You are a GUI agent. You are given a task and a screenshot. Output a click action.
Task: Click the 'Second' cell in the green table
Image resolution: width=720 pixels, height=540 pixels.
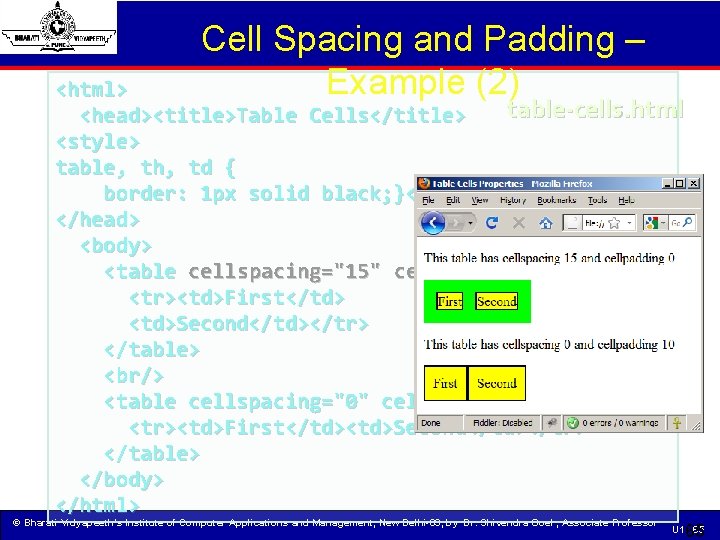(496, 302)
